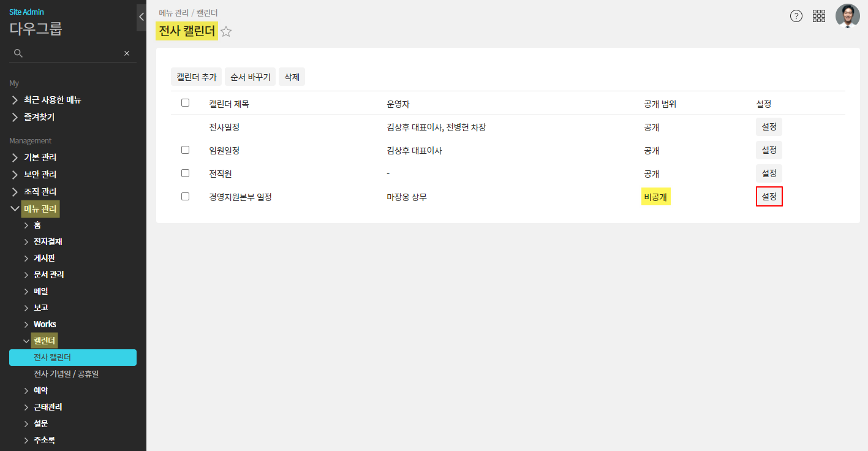The height and width of the screenshot is (451, 868).
Task: Open the apps grid launcher icon
Action: click(819, 17)
